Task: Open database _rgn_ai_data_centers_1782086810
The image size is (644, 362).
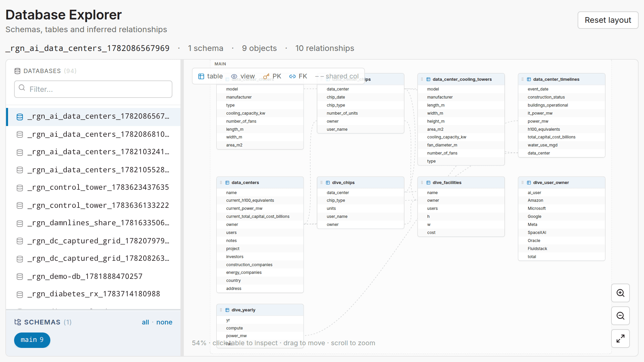Action: pyautogui.click(x=94, y=134)
